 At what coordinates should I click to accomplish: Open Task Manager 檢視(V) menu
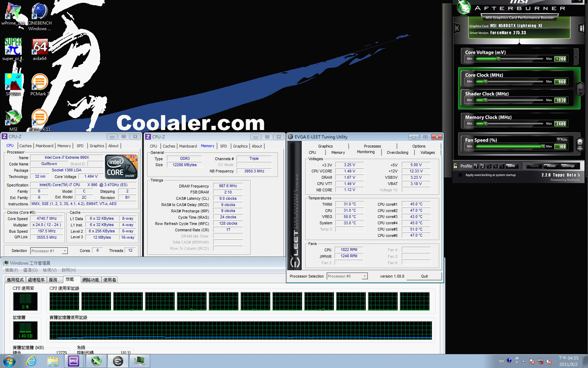(49, 270)
